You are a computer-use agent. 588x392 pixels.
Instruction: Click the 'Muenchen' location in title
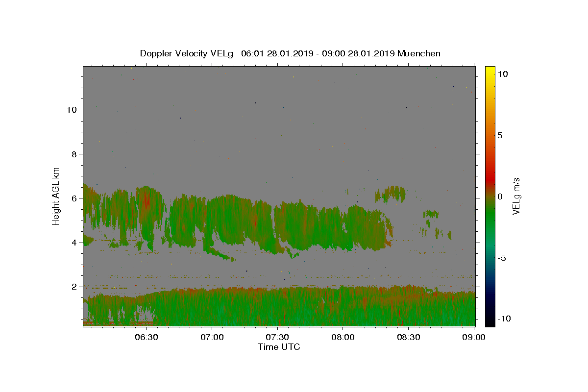point(419,53)
